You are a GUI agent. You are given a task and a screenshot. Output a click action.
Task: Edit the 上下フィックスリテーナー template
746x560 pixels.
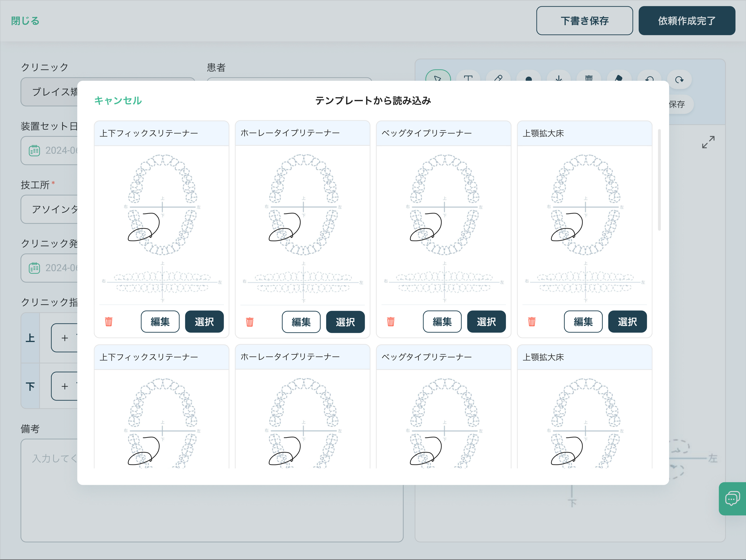pos(160,322)
